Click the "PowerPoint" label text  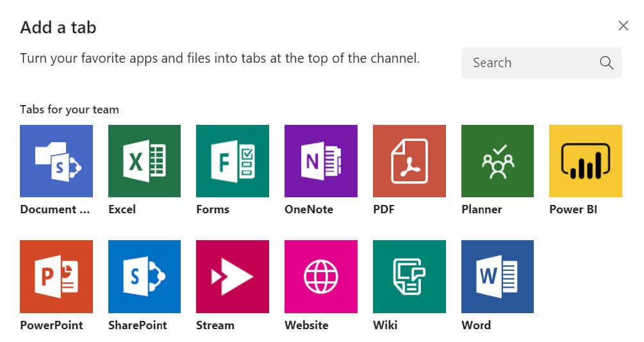[x=52, y=325]
